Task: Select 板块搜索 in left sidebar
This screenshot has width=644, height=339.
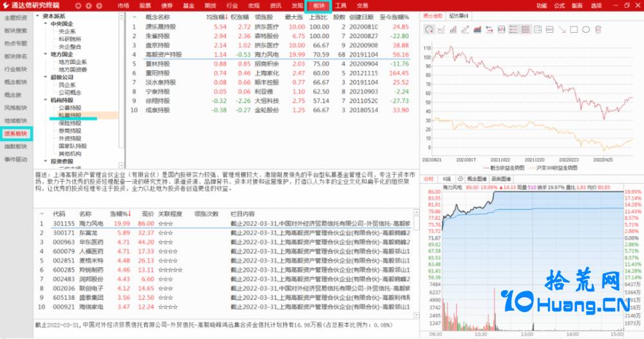Action: click(15, 30)
